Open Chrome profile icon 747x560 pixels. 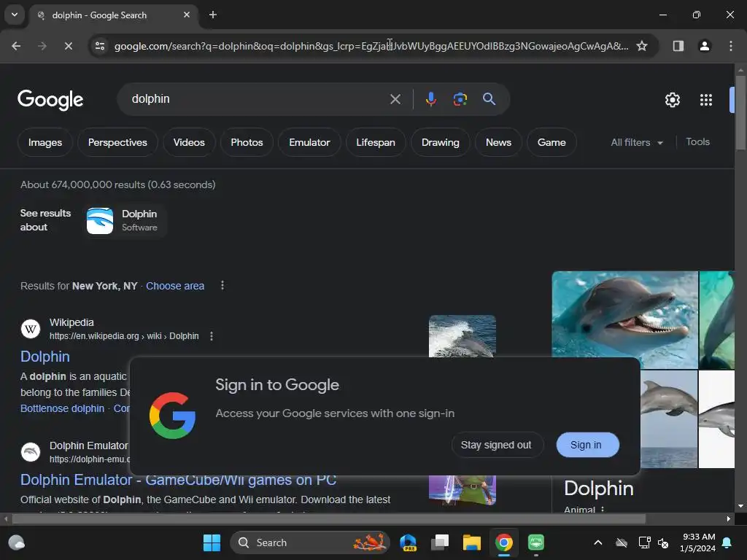pos(704,46)
